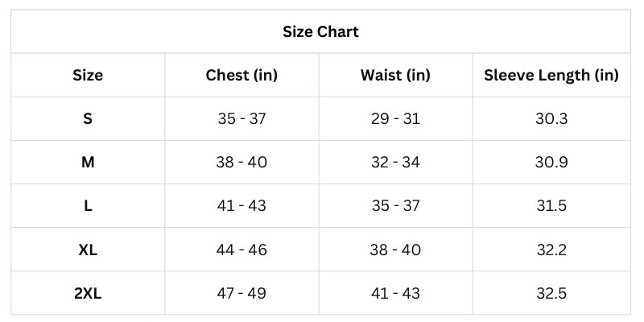Click the Size Chart title
The width and height of the screenshot is (644, 322).
point(320,32)
